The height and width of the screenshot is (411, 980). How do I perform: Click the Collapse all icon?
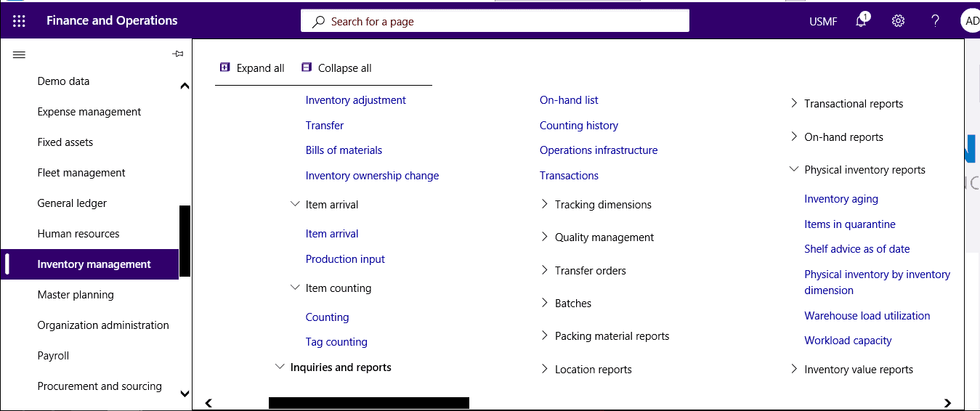[307, 68]
